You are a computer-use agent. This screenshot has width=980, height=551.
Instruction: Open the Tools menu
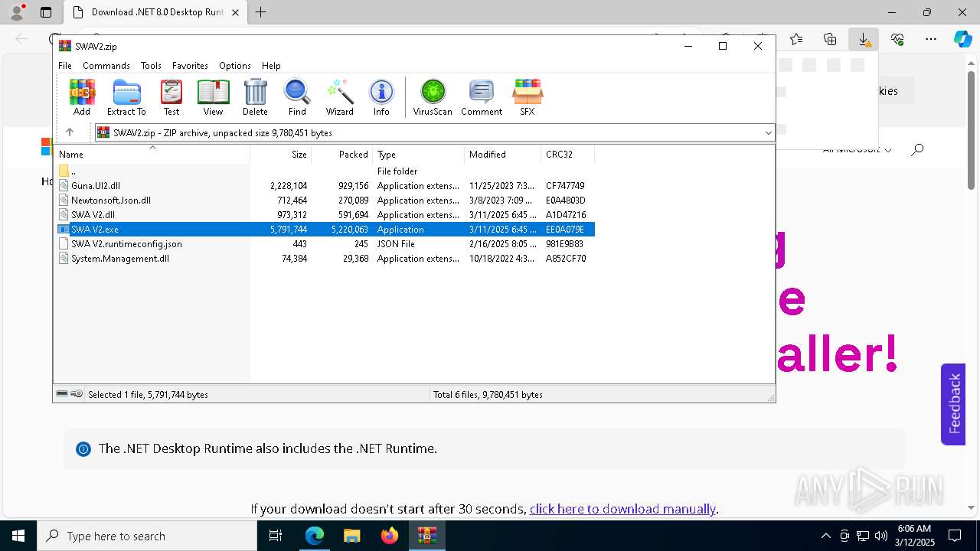click(151, 66)
